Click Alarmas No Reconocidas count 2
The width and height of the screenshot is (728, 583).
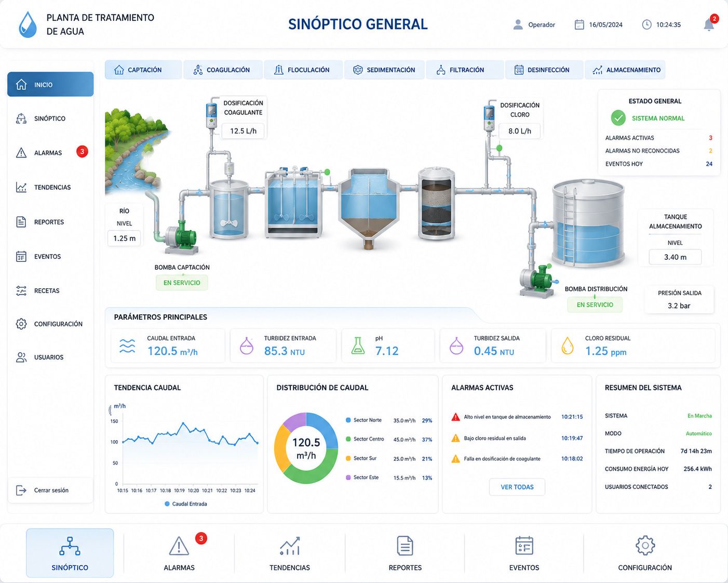[x=710, y=151]
